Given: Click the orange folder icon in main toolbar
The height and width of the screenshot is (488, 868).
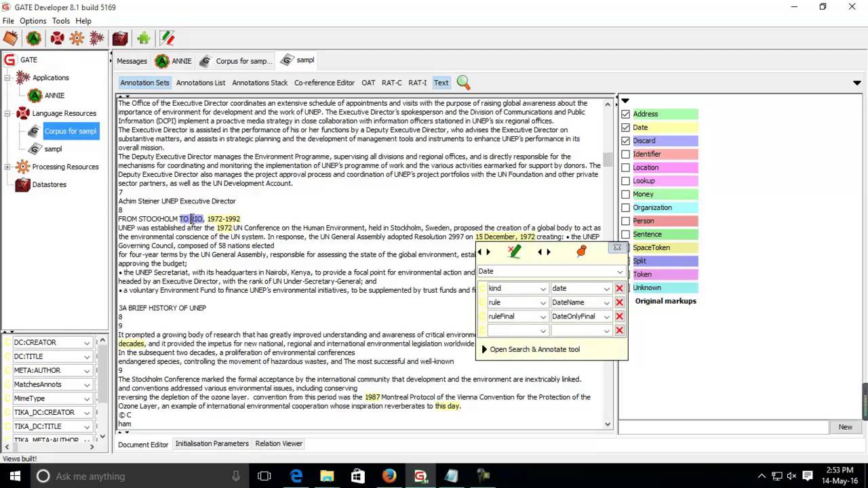Looking at the screenshot, I should (x=10, y=38).
